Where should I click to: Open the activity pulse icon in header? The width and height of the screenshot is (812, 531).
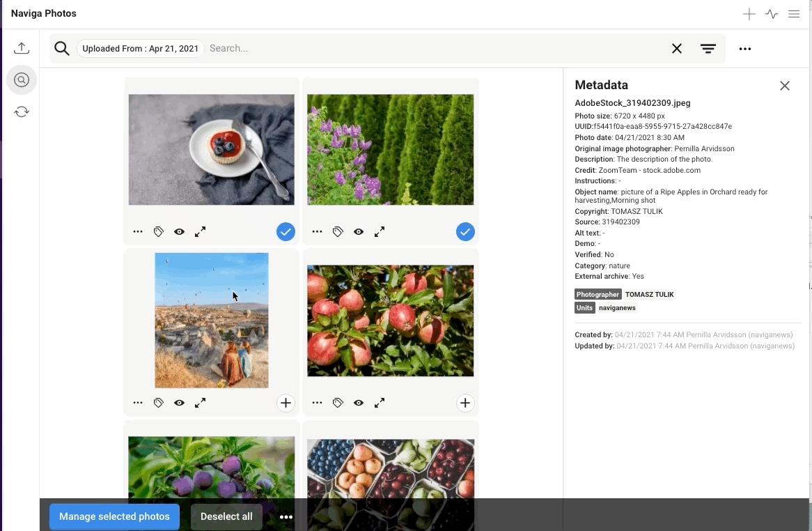772,14
